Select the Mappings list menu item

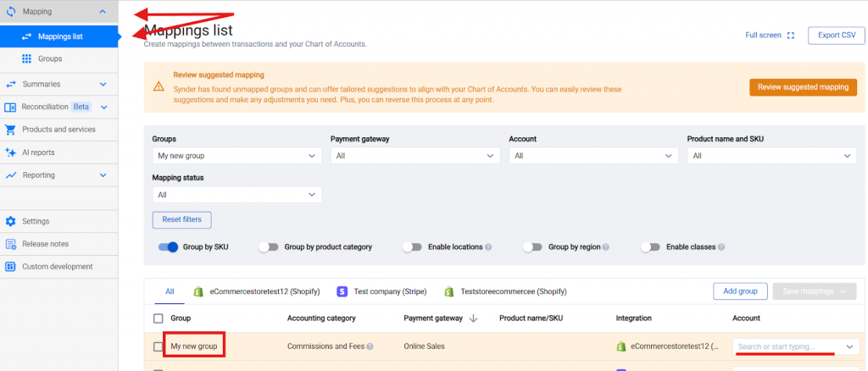pyautogui.click(x=59, y=36)
